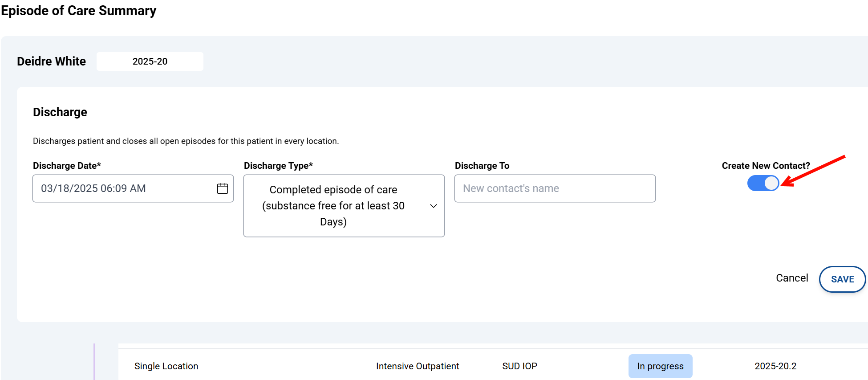This screenshot has width=868, height=380.
Task: Open episode 2025-20.2 identifier
Action: coord(775,366)
